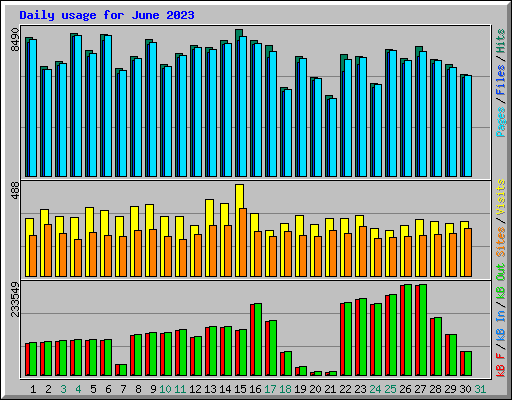Image resolution: width=512 pixels, height=400 pixels.
Task: Click day label 23 on the x-axis
Action: [360, 389]
